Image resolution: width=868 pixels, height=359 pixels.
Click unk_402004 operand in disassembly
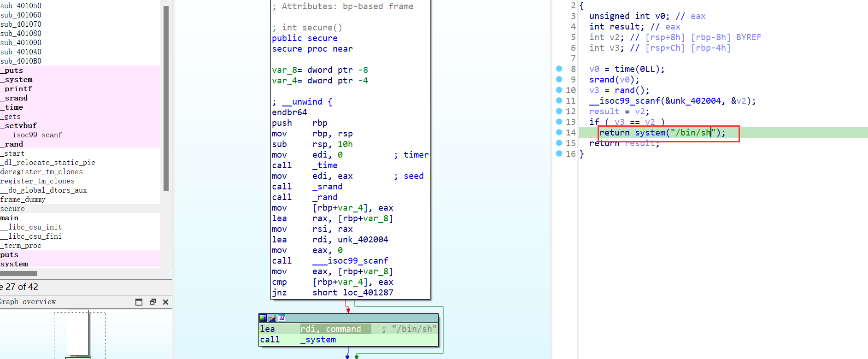tap(363, 239)
